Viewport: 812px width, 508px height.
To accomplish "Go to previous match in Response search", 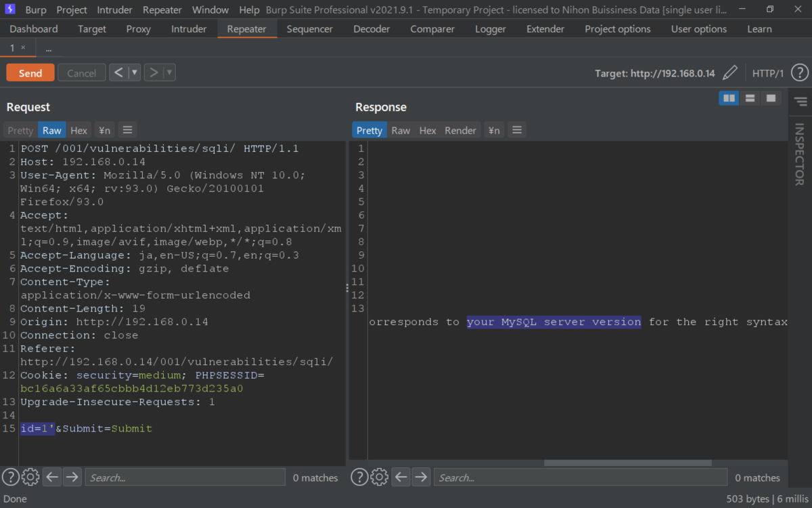I will 401,477.
